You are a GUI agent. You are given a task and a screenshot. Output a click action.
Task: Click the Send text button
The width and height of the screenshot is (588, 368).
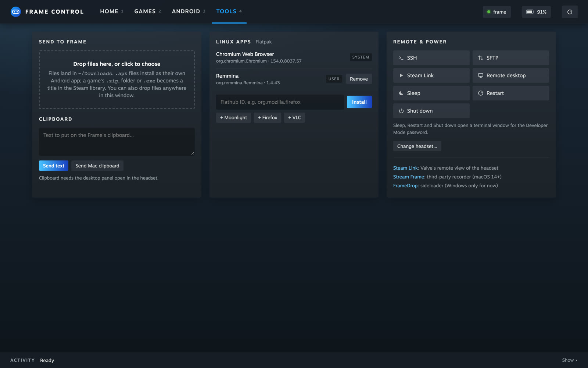click(54, 166)
